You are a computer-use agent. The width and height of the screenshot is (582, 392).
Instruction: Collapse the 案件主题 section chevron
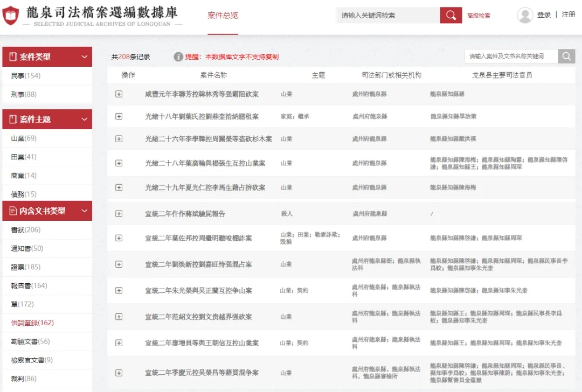point(84,119)
